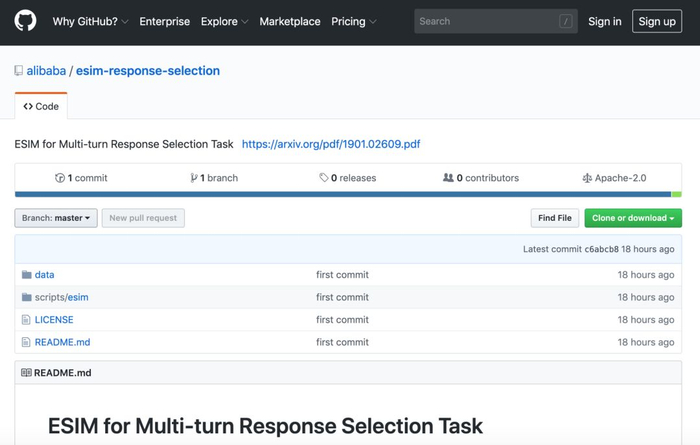700x445 pixels.
Task: Click the scripts folder icon
Action: pyautogui.click(x=26, y=297)
